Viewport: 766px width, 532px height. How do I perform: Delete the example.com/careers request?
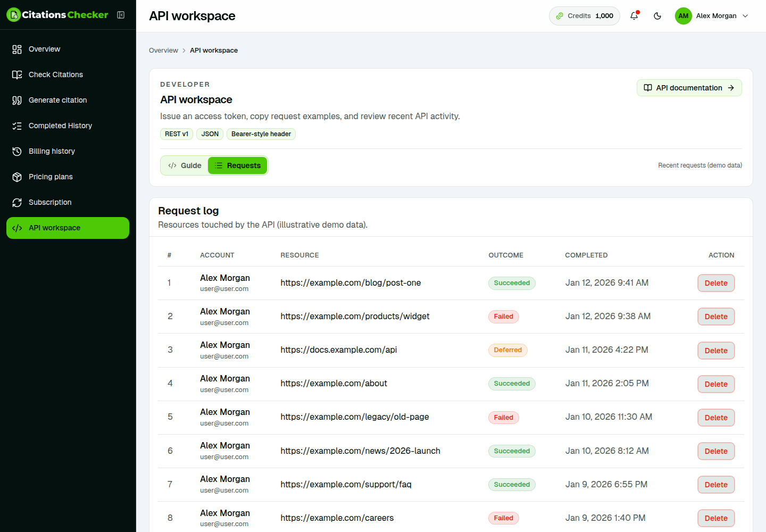(x=716, y=518)
